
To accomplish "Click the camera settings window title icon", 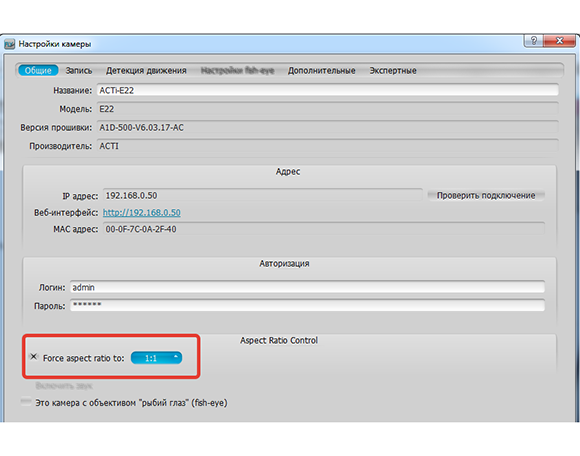I will (9, 44).
